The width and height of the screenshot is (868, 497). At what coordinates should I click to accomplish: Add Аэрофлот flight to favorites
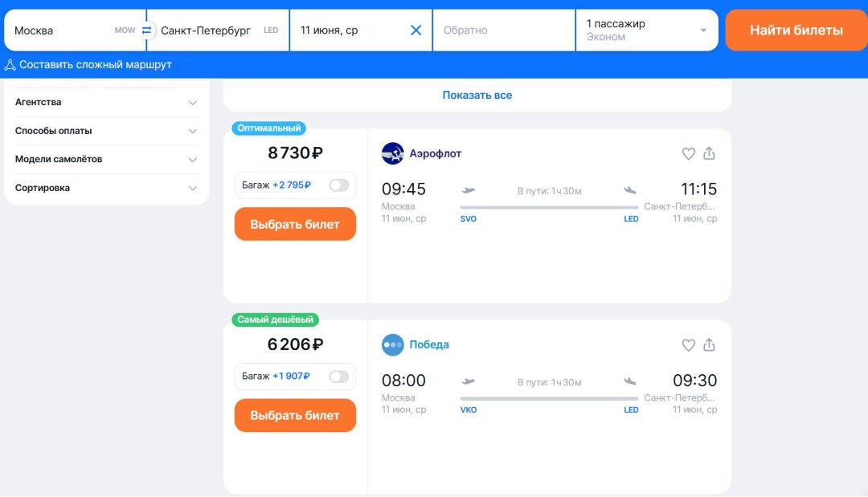[688, 153]
